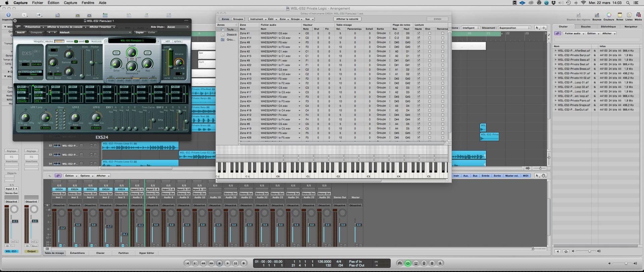
Task: Open the Notes toolbar icon
Action: (x=620, y=15)
